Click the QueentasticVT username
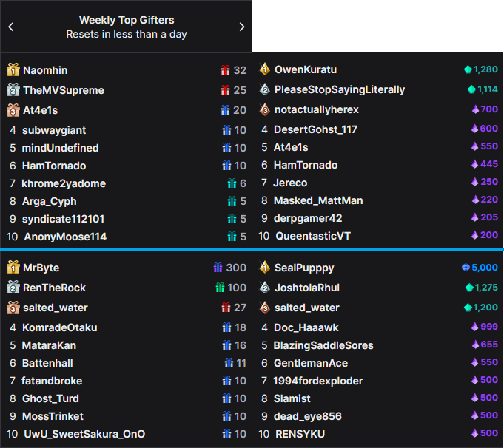The height and width of the screenshot is (448, 504). click(313, 236)
